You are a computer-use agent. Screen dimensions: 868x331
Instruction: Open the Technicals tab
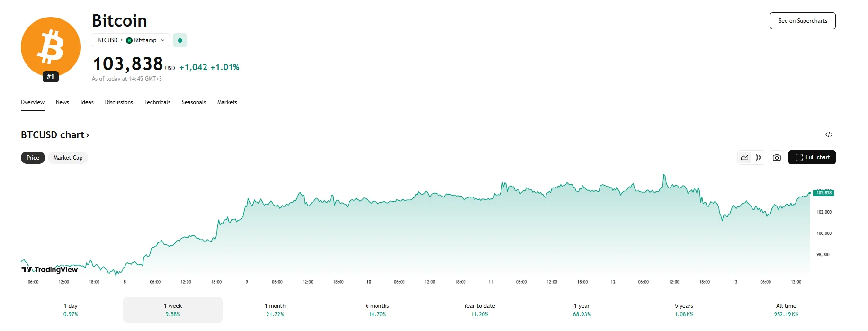tap(157, 102)
